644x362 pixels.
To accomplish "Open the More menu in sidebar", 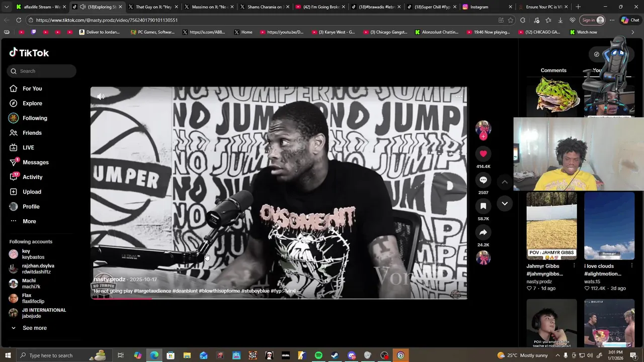I will (23, 221).
